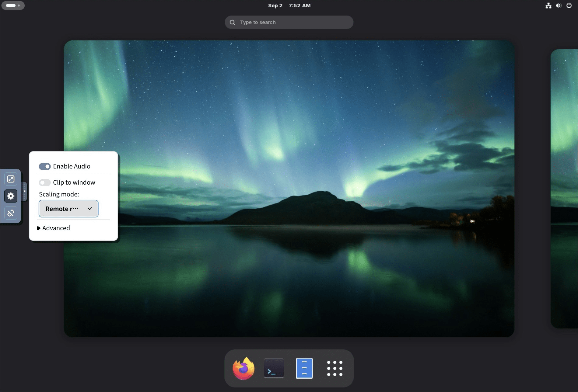Screen dimensions: 578x392
Task: Open the Terminal from the dock
Action: click(274, 368)
